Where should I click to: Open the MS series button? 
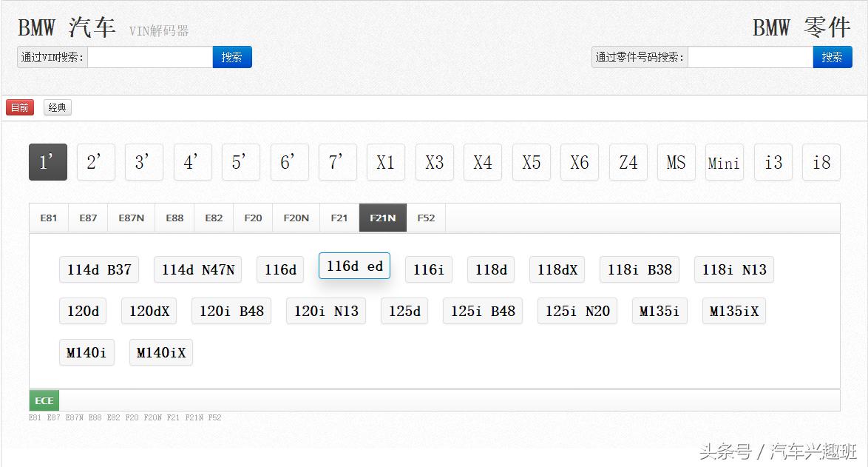677,162
